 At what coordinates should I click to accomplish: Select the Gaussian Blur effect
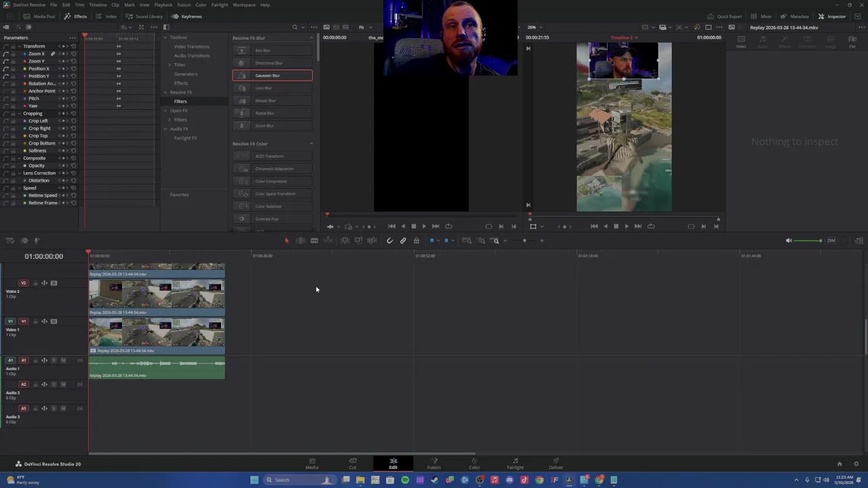(273, 75)
